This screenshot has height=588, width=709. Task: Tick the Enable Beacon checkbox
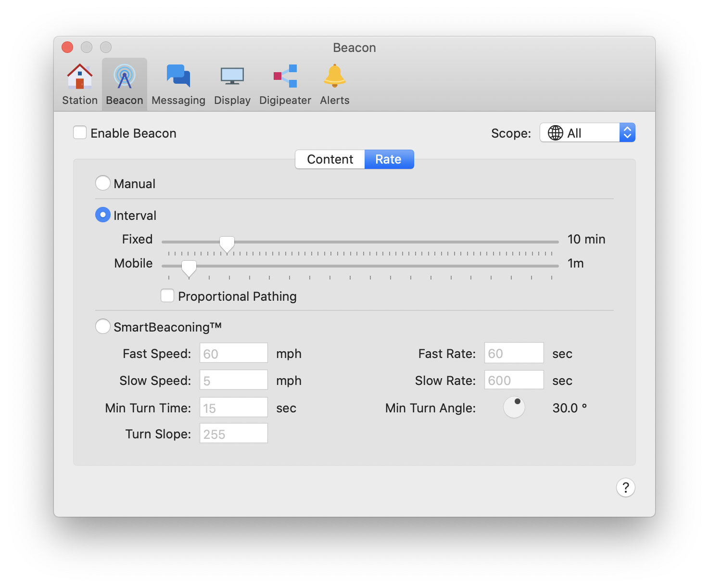(80, 133)
